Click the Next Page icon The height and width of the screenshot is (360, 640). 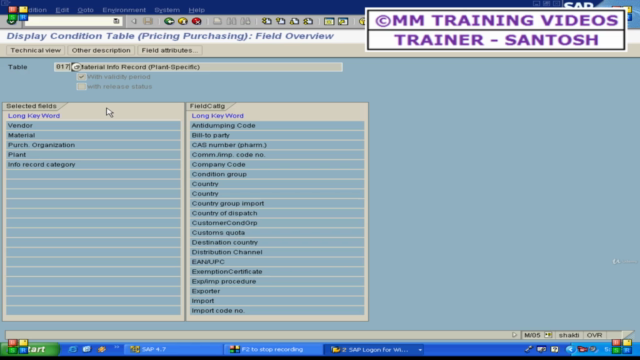pyautogui.click(x=294, y=21)
